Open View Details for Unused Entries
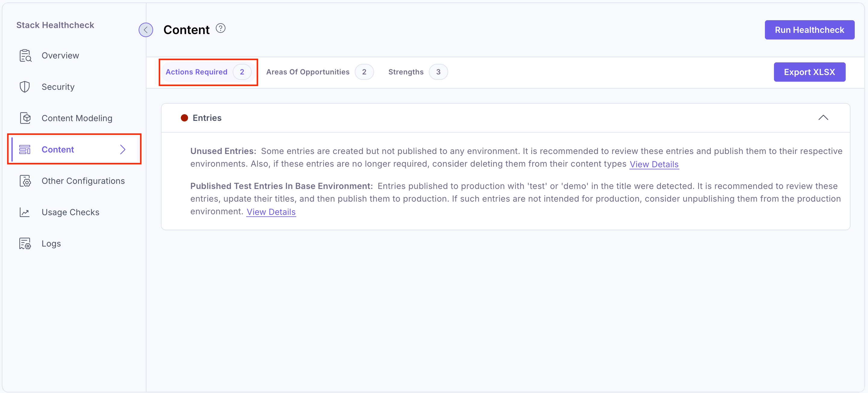868x393 pixels. 654,164
